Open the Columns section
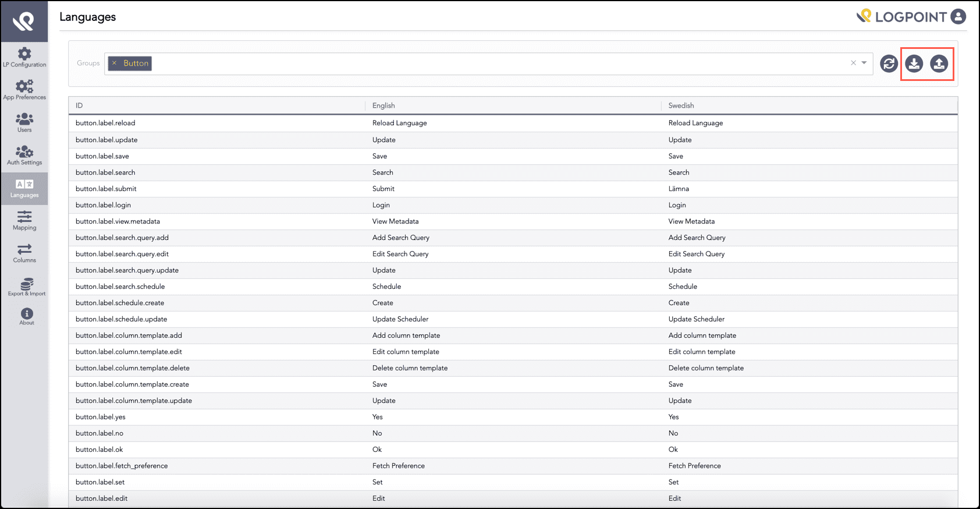980x509 pixels. [24, 253]
